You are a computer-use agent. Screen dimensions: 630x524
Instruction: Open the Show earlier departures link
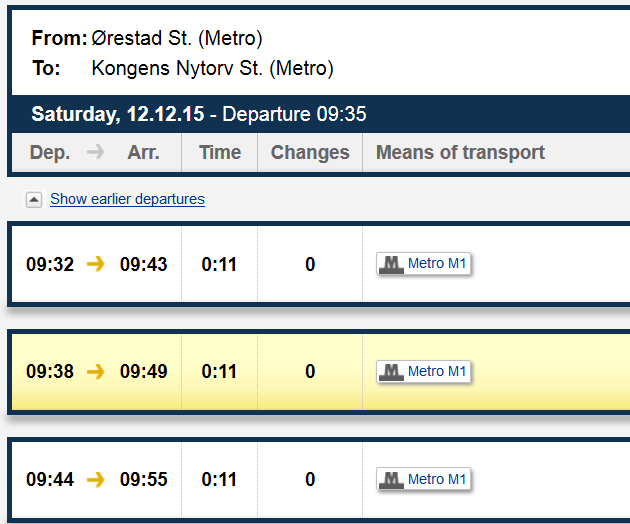pyautogui.click(x=127, y=199)
